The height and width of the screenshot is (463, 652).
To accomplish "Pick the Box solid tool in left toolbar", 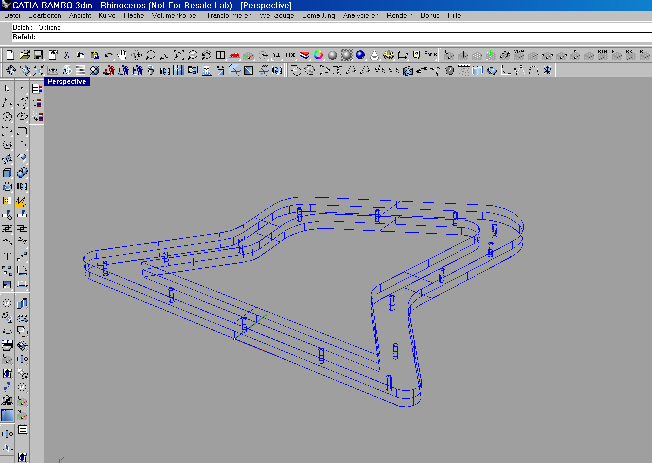I will tap(8, 173).
